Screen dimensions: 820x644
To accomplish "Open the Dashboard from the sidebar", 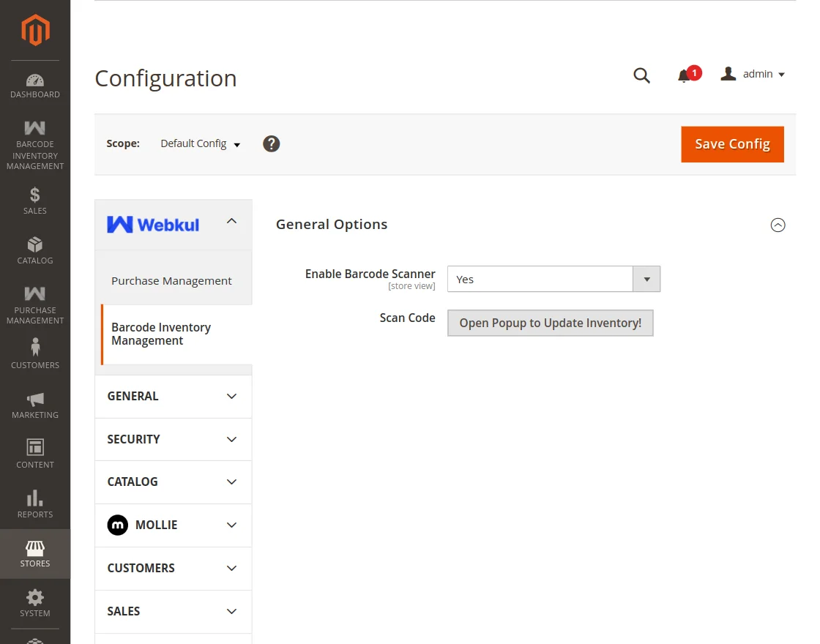I will (34, 84).
